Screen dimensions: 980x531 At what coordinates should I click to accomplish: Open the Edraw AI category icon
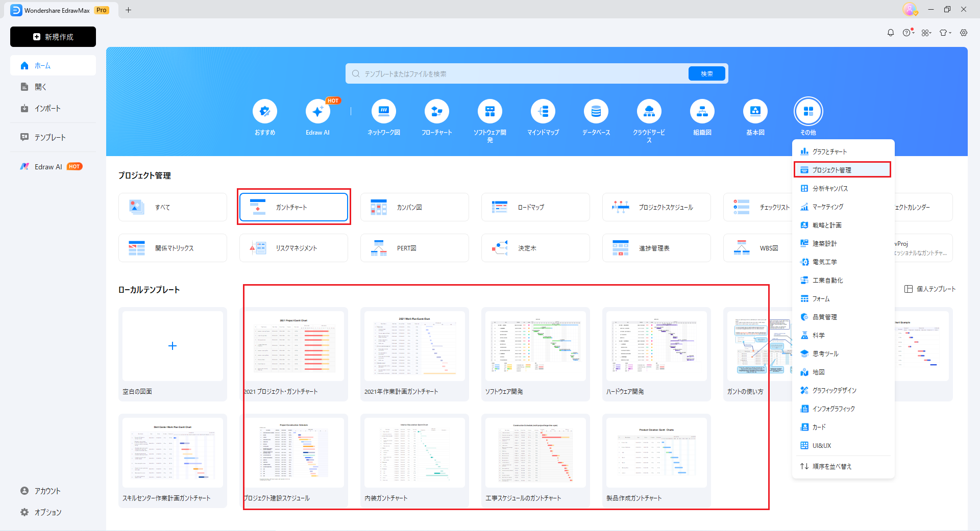tap(317, 112)
